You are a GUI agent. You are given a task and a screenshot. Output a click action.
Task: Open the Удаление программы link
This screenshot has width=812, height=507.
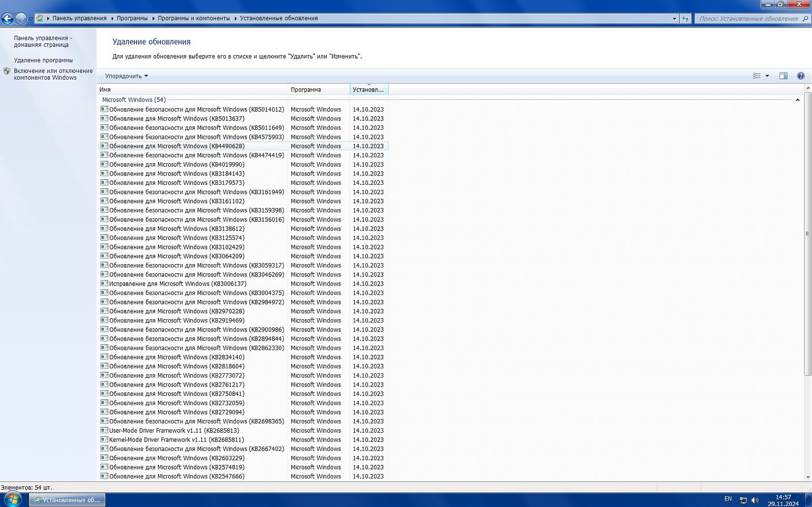coord(43,60)
